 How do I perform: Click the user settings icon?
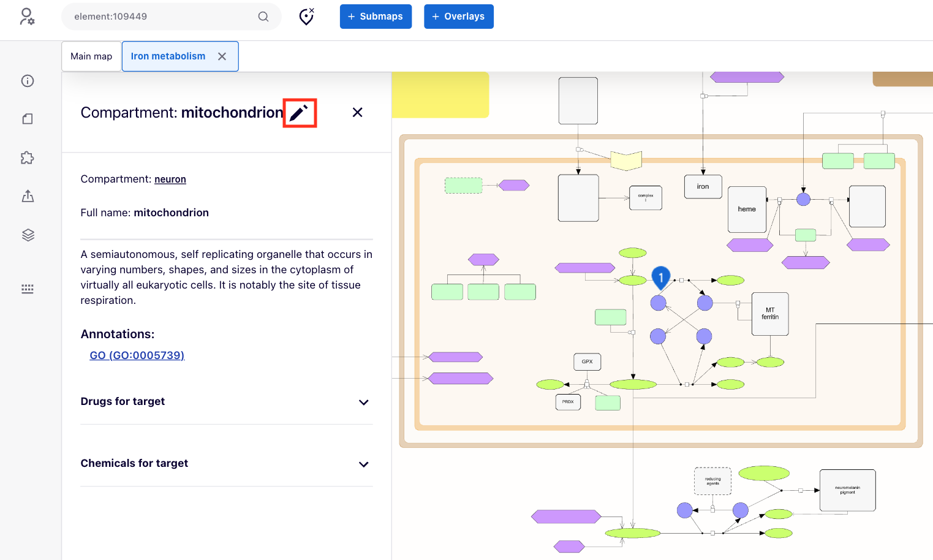pos(27,17)
